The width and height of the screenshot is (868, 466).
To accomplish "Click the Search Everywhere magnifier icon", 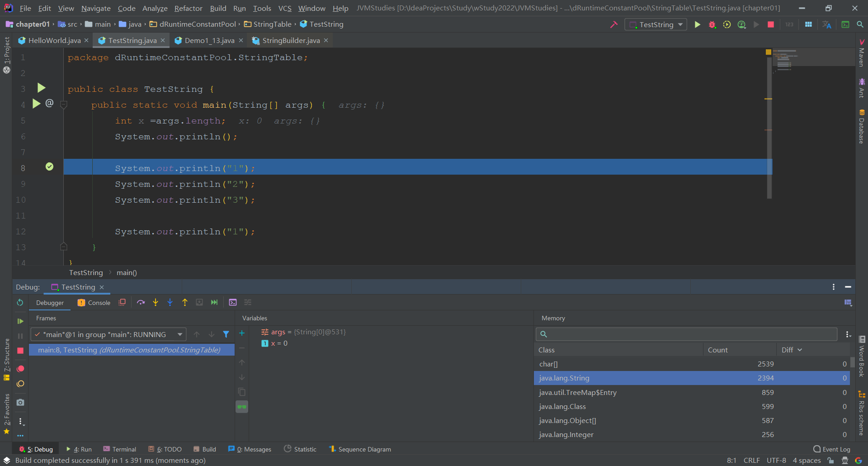I will pos(860,24).
